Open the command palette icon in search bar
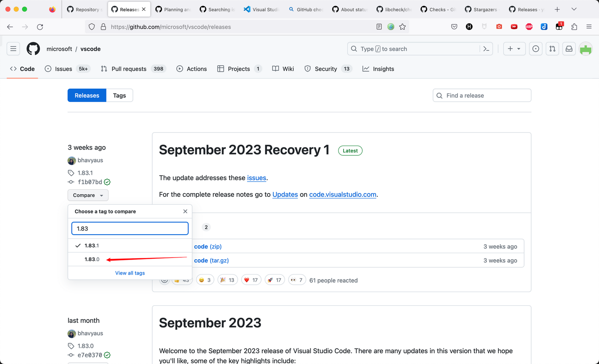This screenshot has height=364, width=599. [486, 49]
